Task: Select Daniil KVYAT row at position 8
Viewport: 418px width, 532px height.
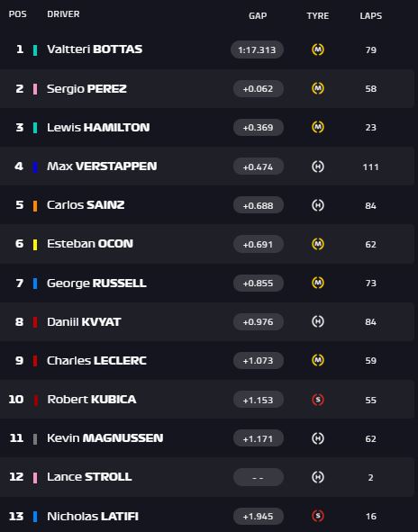Action: click(207, 321)
